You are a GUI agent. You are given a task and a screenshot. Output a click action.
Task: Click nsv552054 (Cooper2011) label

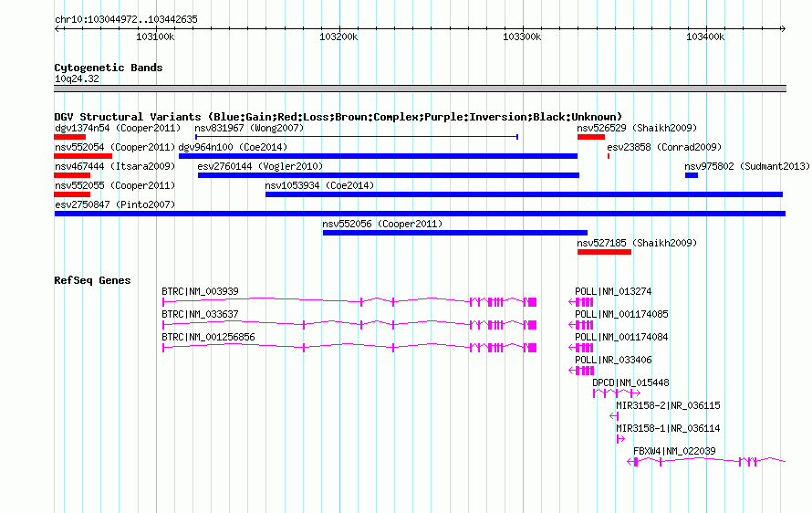[x=115, y=147]
